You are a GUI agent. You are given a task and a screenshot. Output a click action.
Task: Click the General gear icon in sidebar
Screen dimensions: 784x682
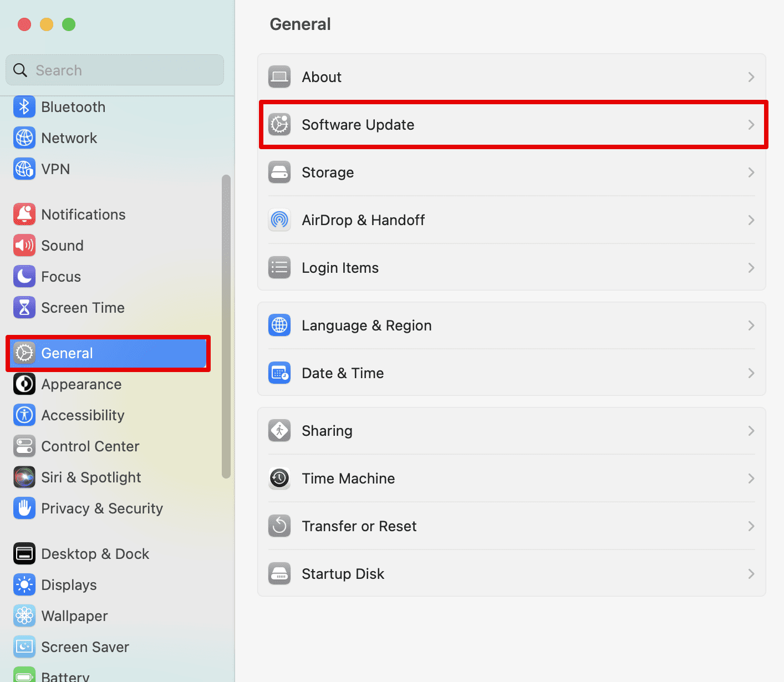(24, 353)
